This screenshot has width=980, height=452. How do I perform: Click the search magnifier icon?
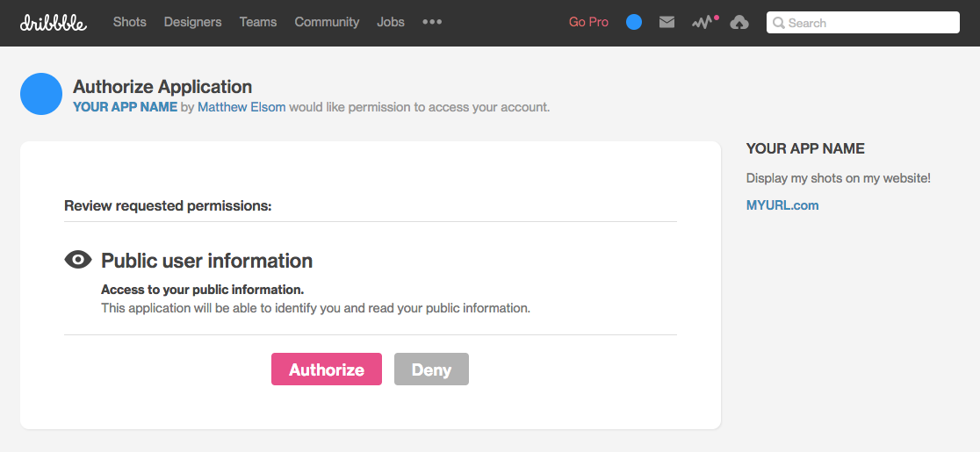pos(778,23)
